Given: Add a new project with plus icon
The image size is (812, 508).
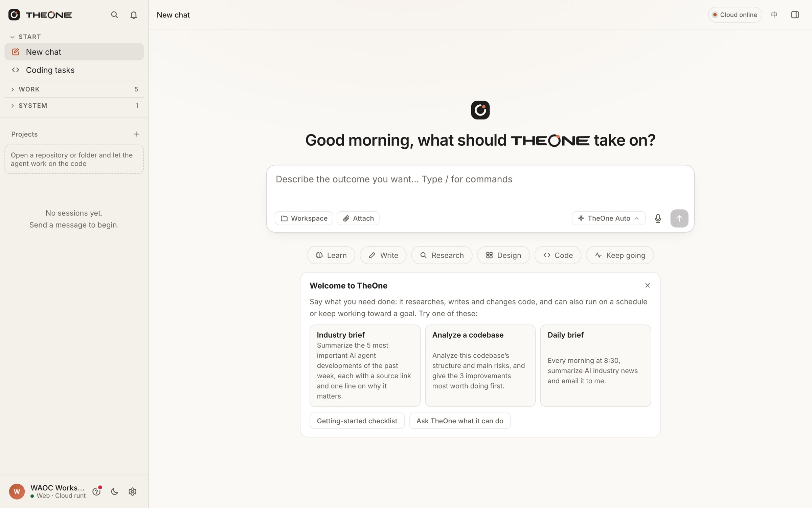Looking at the screenshot, I should pyautogui.click(x=136, y=134).
